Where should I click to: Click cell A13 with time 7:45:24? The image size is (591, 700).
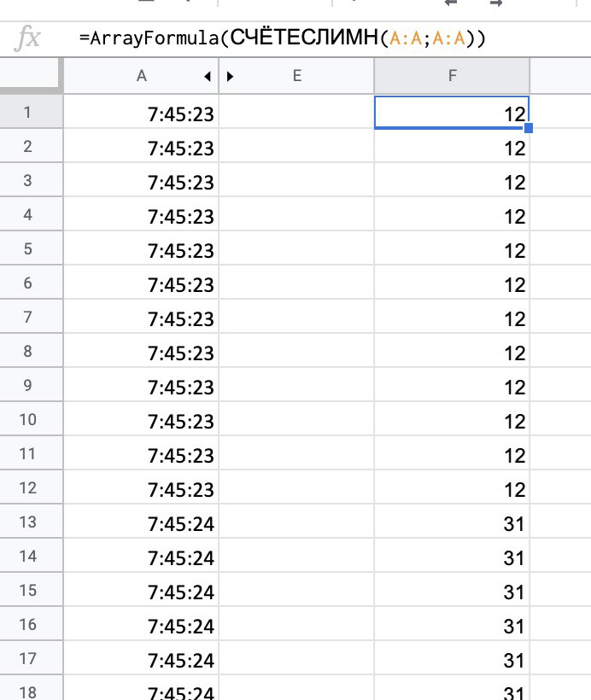pyautogui.click(x=142, y=522)
